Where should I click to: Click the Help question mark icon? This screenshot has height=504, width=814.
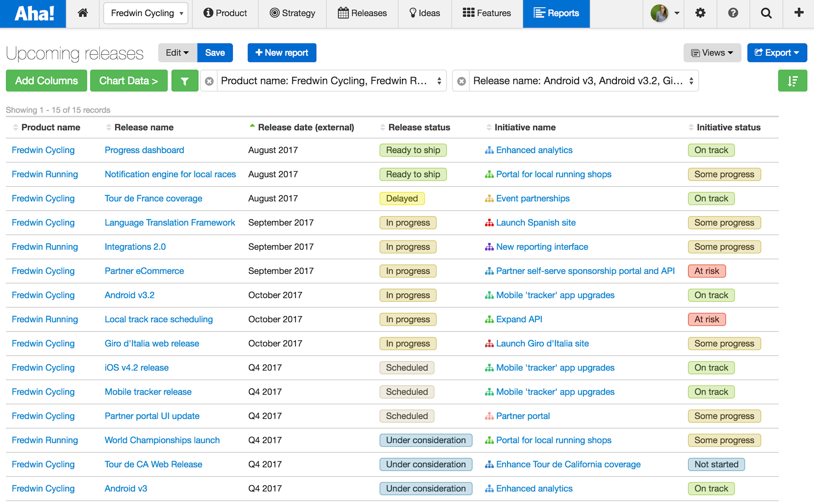coord(733,13)
